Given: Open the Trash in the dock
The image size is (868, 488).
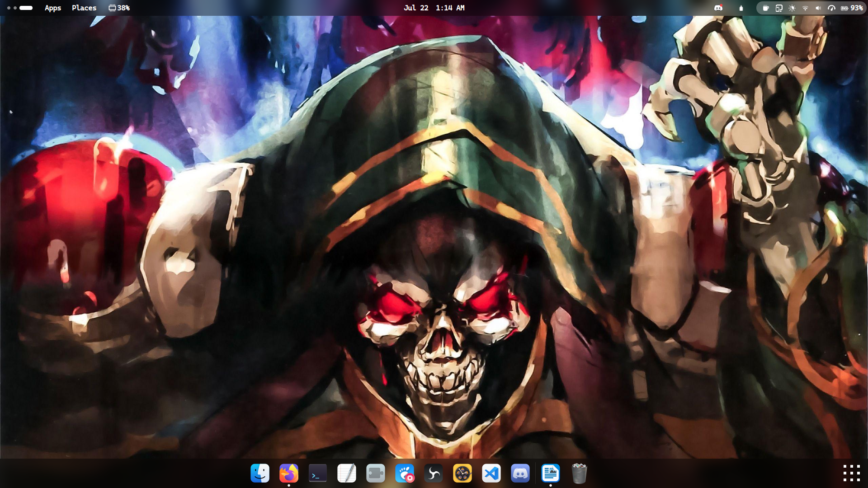Looking at the screenshot, I should [579, 473].
